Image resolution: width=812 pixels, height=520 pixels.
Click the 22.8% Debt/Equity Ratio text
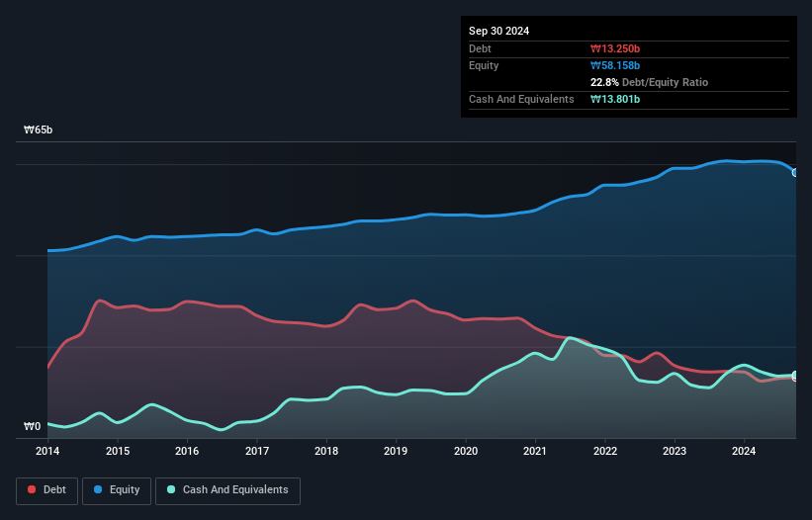(x=650, y=82)
